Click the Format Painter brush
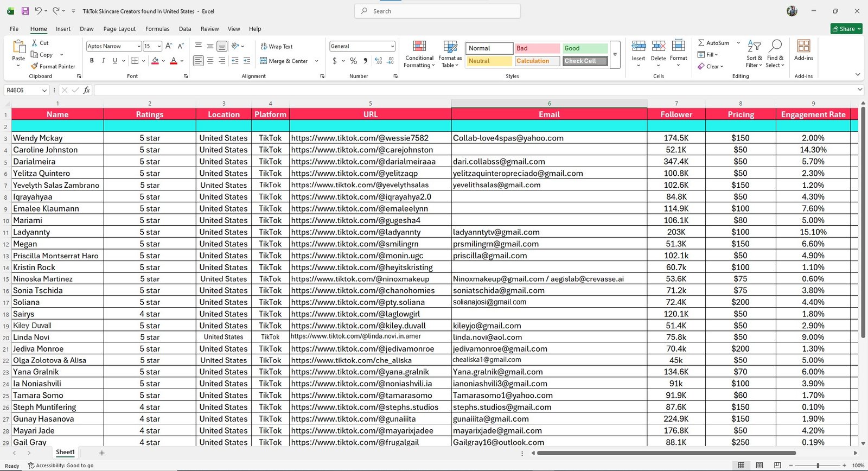 [35, 66]
